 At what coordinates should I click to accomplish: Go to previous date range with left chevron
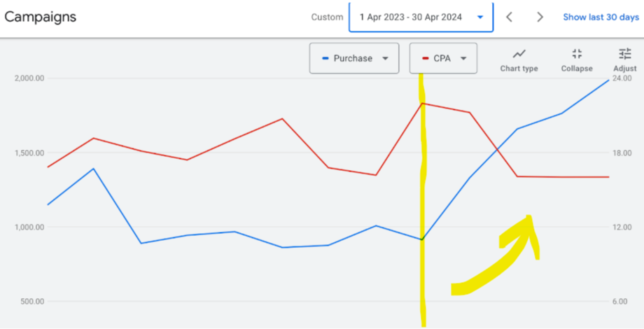(x=510, y=17)
